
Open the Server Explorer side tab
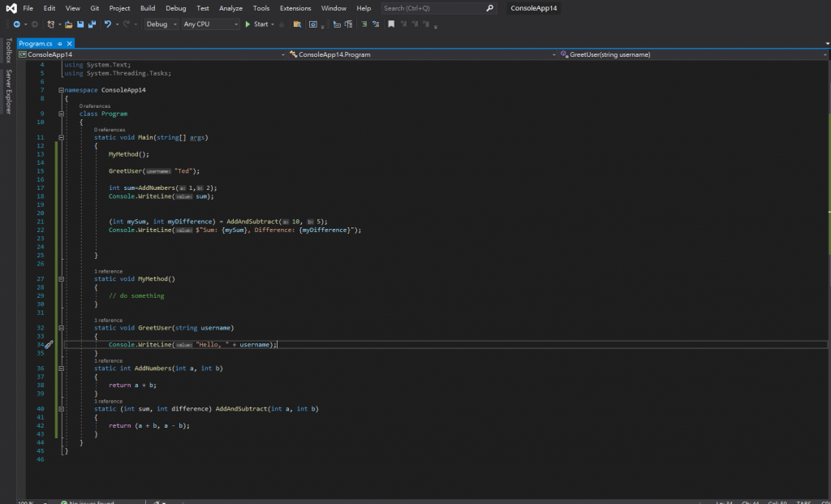(8, 92)
